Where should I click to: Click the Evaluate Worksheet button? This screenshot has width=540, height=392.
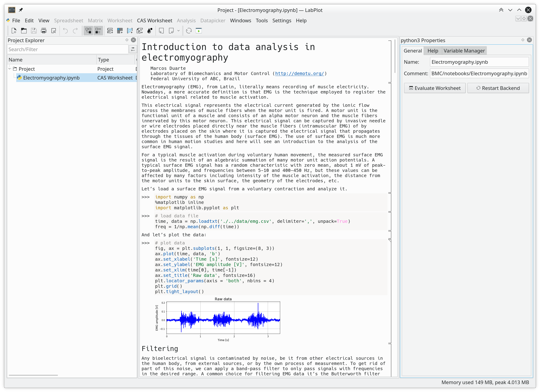[x=435, y=88]
